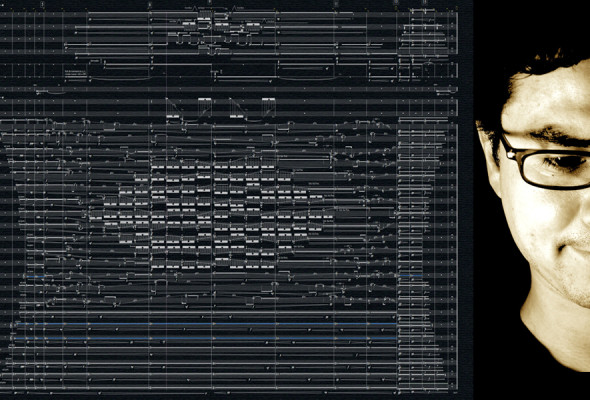Click the inverted orchestral score image
Viewport: 590px width, 400px height.
pos(236,200)
